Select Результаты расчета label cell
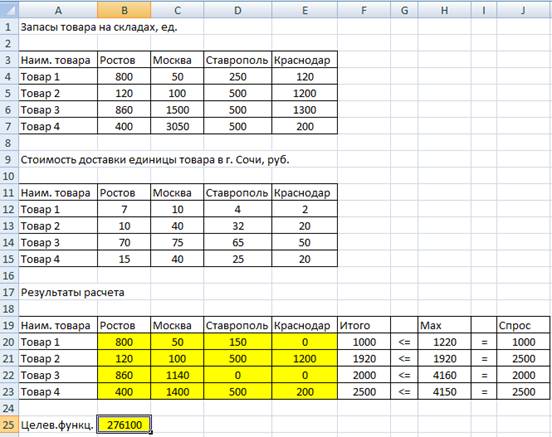The height and width of the screenshot is (437, 552). pyautogui.click(x=72, y=292)
